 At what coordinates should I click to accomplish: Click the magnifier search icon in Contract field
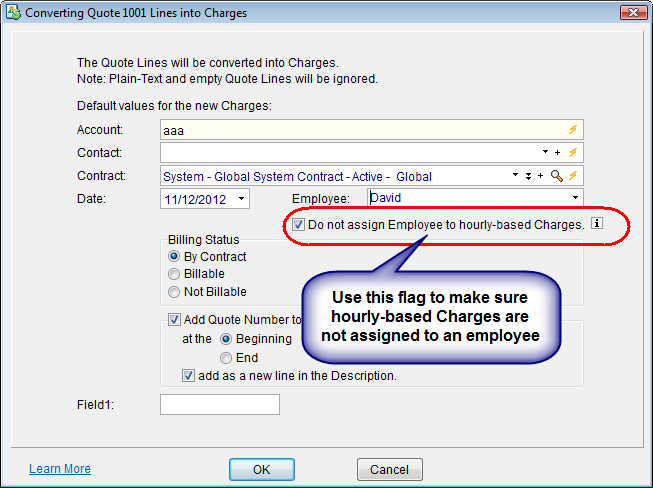click(557, 176)
